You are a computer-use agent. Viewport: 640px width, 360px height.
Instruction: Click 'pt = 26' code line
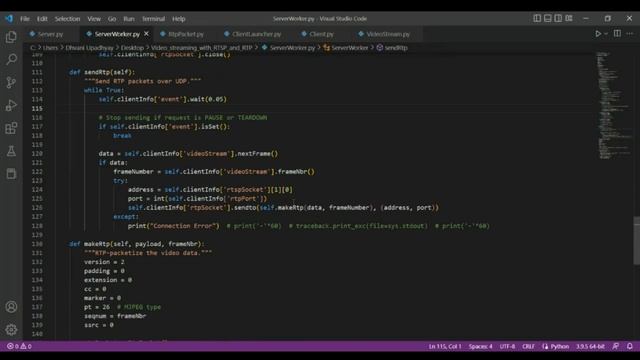point(97,307)
